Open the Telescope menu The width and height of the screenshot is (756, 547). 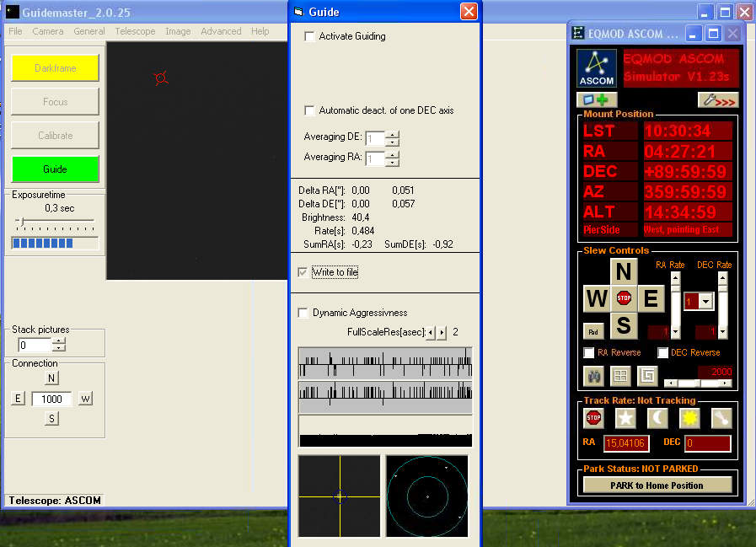click(x=135, y=31)
